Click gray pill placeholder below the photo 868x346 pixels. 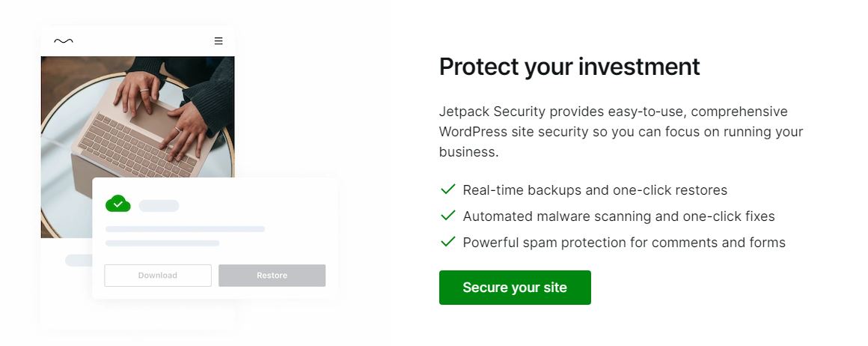tap(78, 261)
